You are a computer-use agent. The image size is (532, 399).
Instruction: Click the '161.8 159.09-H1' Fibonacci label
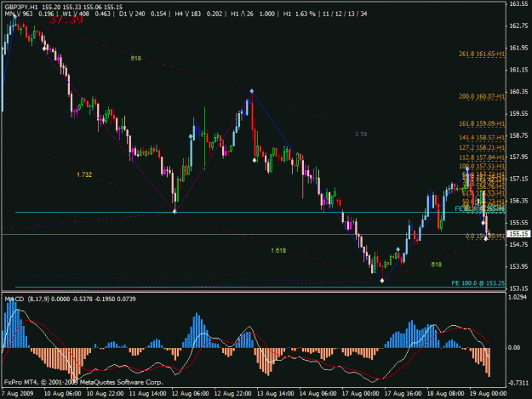482,123
